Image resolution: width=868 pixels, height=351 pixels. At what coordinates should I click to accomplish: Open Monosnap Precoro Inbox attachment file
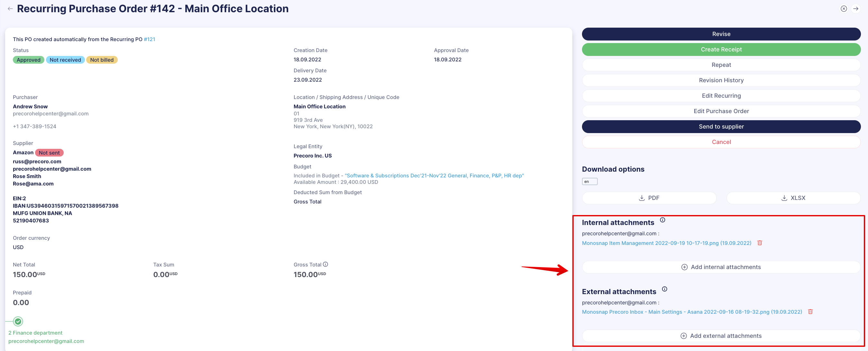click(691, 312)
